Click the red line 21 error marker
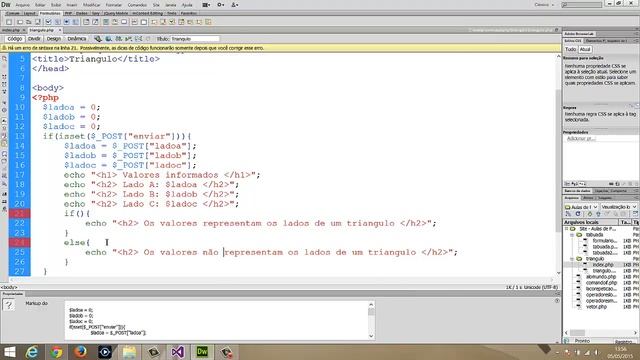 [x=20, y=213]
